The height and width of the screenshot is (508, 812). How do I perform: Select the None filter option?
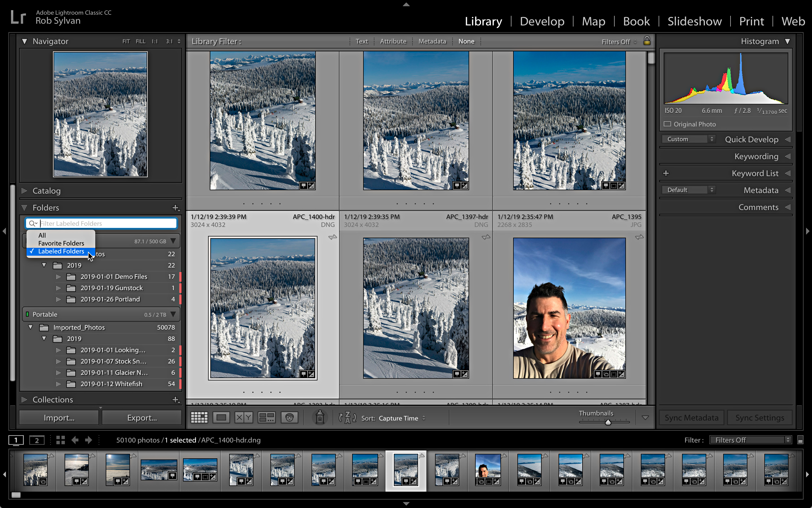pyautogui.click(x=466, y=41)
